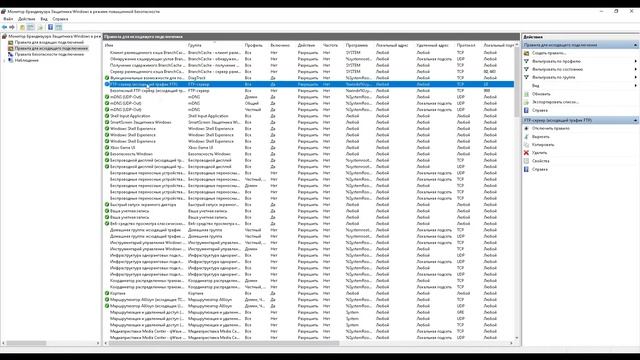Open Свойства of the FTP rule
Image resolution: width=640 pixels, height=360 pixels.
(x=540, y=161)
